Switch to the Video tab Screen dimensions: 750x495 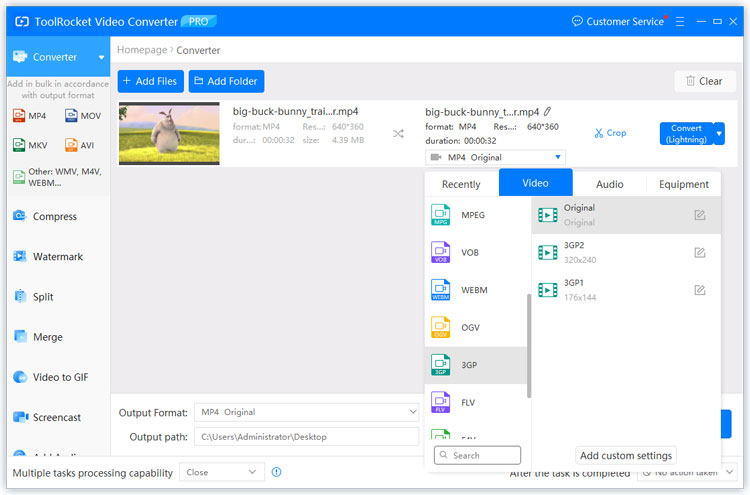[536, 183]
